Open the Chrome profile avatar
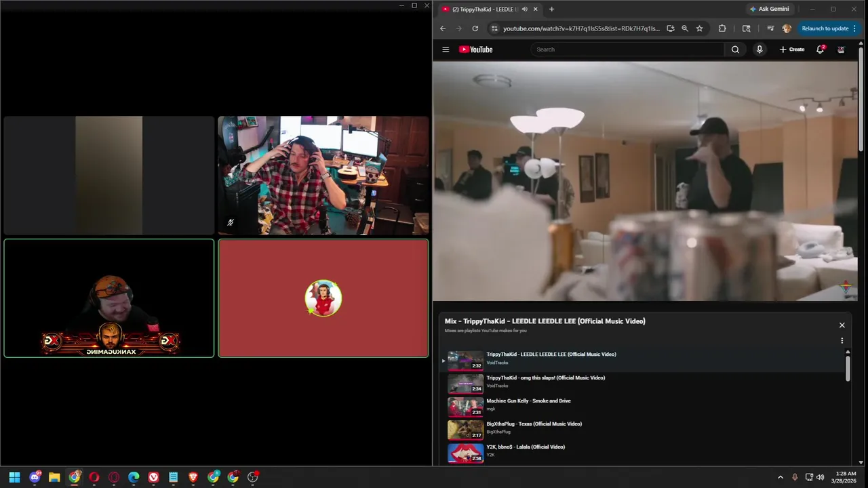The image size is (868, 488). (x=787, y=28)
